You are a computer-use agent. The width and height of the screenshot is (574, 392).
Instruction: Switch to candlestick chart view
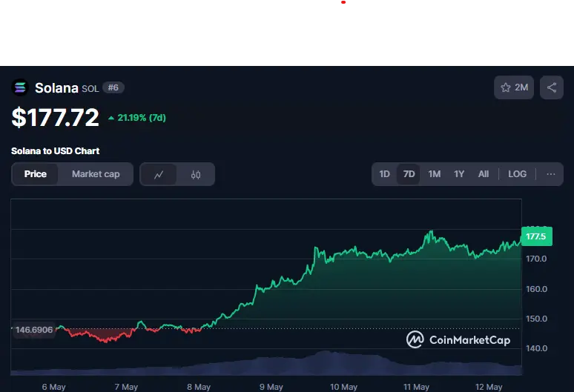point(196,174)
